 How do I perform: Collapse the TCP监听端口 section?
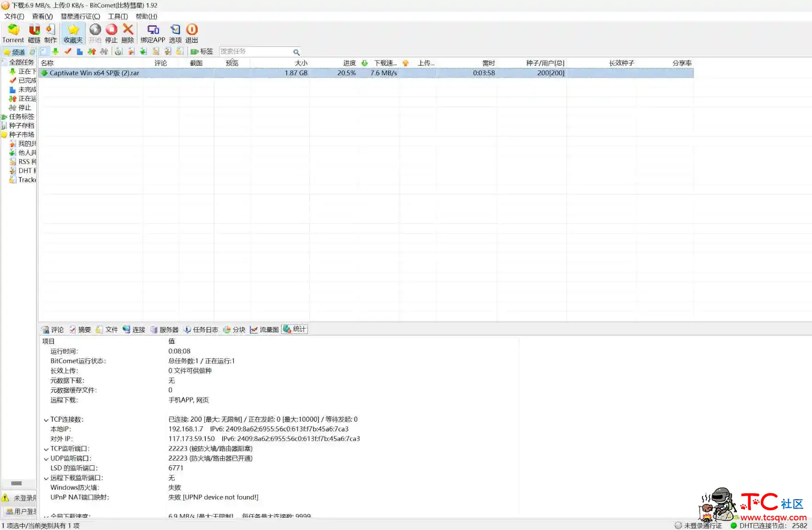coord(46,449)
